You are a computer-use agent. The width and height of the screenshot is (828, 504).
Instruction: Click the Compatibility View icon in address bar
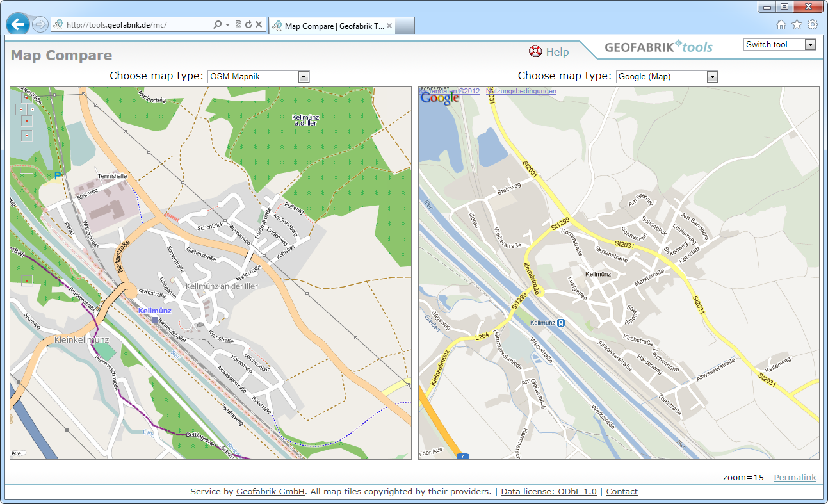point(238,25)
